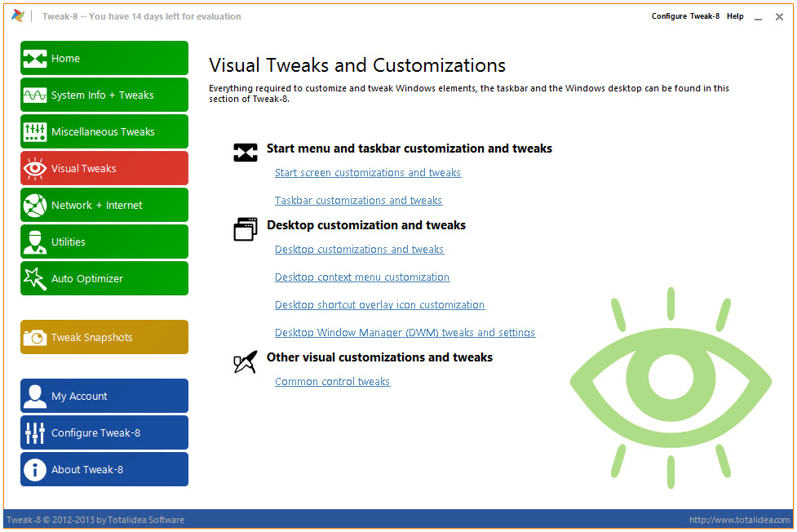797x532 pixels.
Task: Click the 'Visual Tweaks and Customizations' title
Action: pos(357,65)
